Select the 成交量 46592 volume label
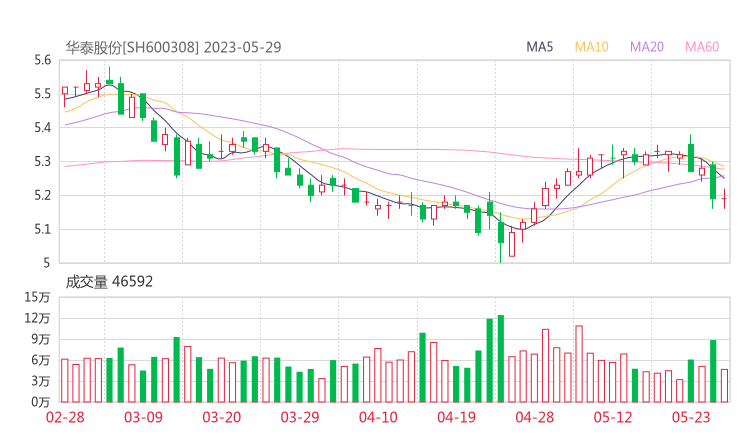Screen dimensions: 740x440 pyautogui.click(x=109, y=281)
